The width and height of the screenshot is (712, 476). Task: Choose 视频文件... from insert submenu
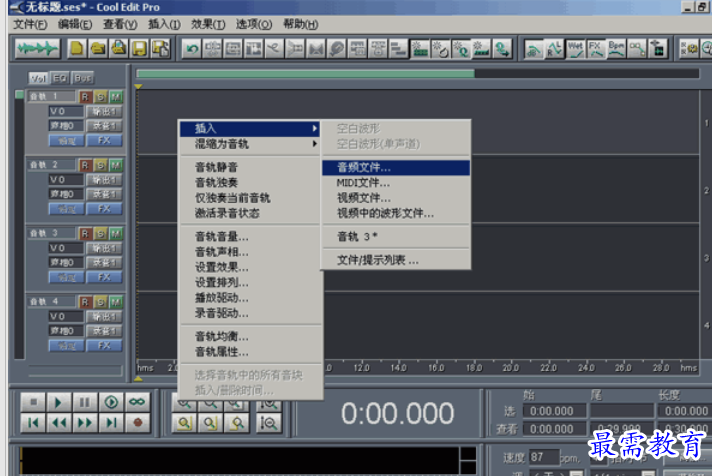point(396,198)
